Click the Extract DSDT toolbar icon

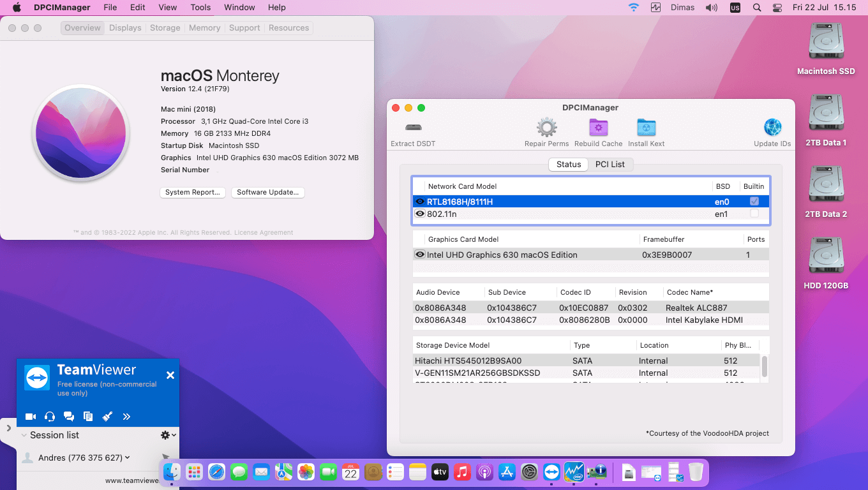pos(413,128)
